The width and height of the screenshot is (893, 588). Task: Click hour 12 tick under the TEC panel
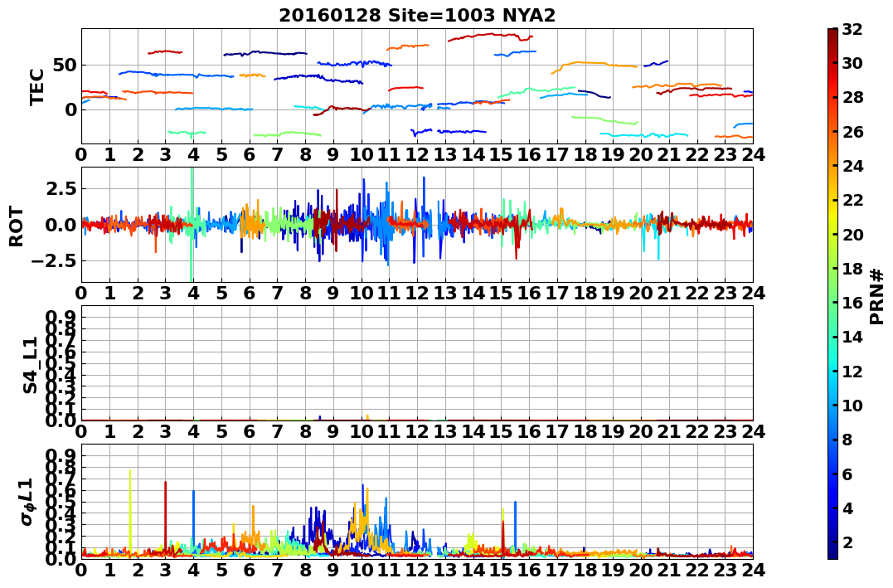417,154
